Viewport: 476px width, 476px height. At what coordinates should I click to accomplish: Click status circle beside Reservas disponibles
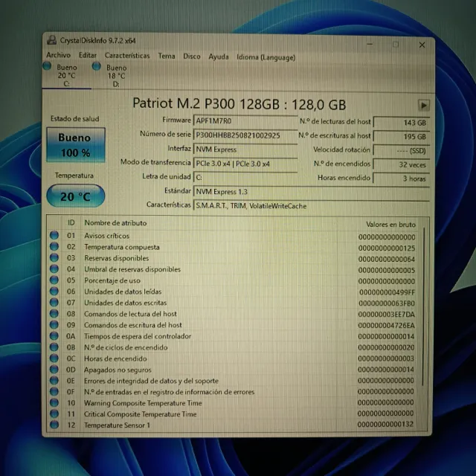pos(54,258)
